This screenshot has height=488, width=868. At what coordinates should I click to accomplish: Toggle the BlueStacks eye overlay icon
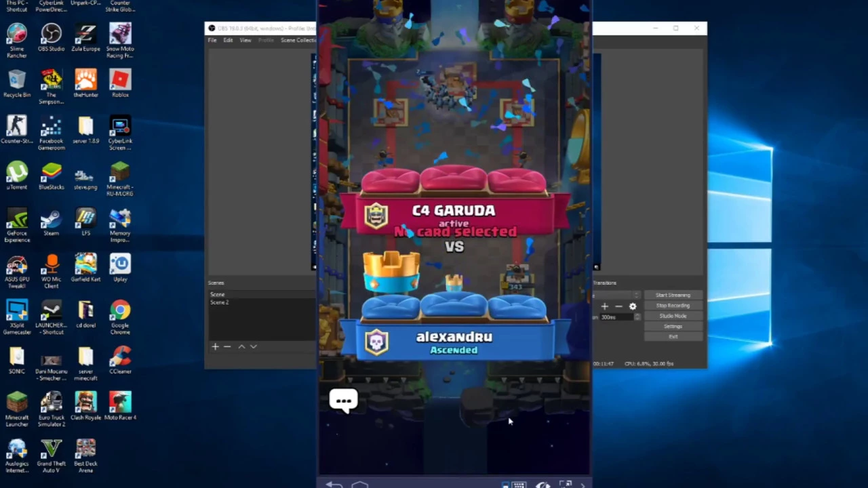[x=542, y=484]
